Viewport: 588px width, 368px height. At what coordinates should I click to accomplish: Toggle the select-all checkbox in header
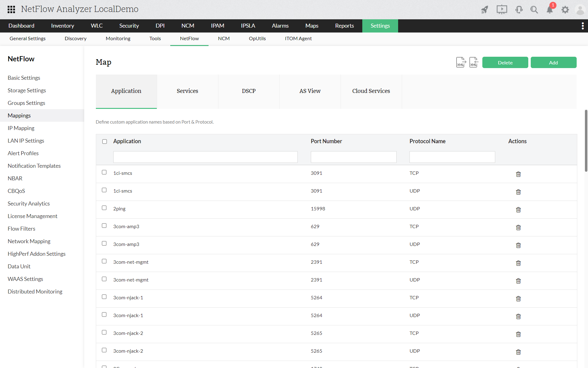click(x=104, y=141)
